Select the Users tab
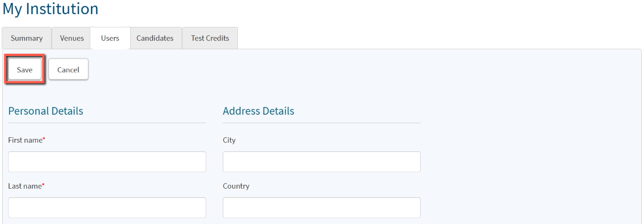Image resolution: width=644 pixels, height=224 pixels. click(x=110, y=38)
